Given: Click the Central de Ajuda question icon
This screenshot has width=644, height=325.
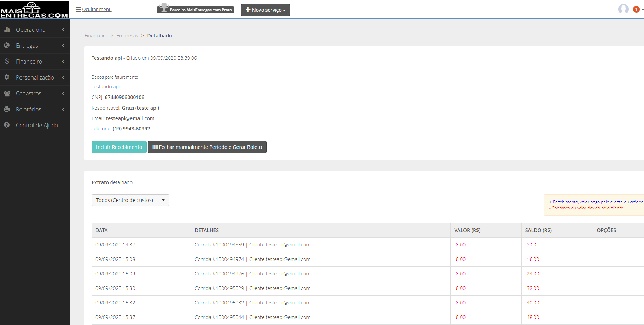Looking at the screenshot, I should pos(7,125).
